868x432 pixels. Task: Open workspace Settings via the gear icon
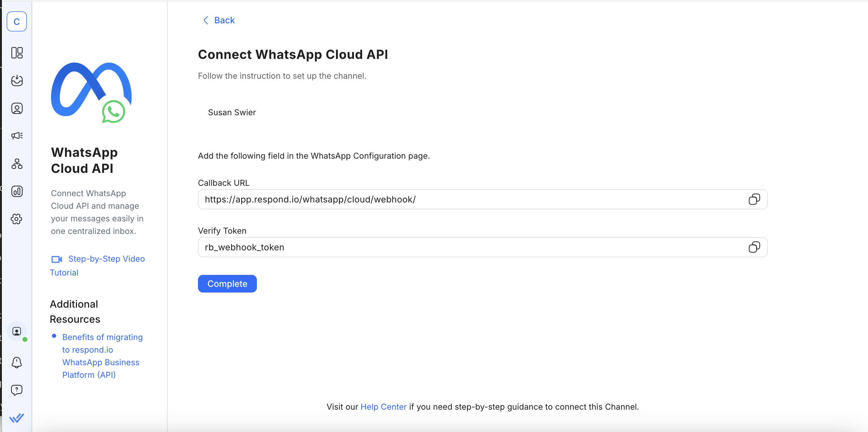point(17,219)
